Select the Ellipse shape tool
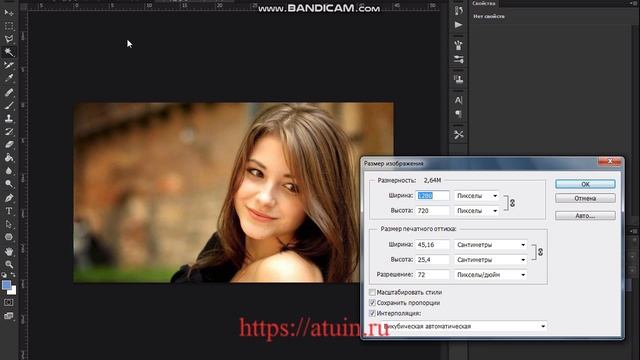Image resolution: width=640 pixels, height=360 pixels. (x=9, y=237)
